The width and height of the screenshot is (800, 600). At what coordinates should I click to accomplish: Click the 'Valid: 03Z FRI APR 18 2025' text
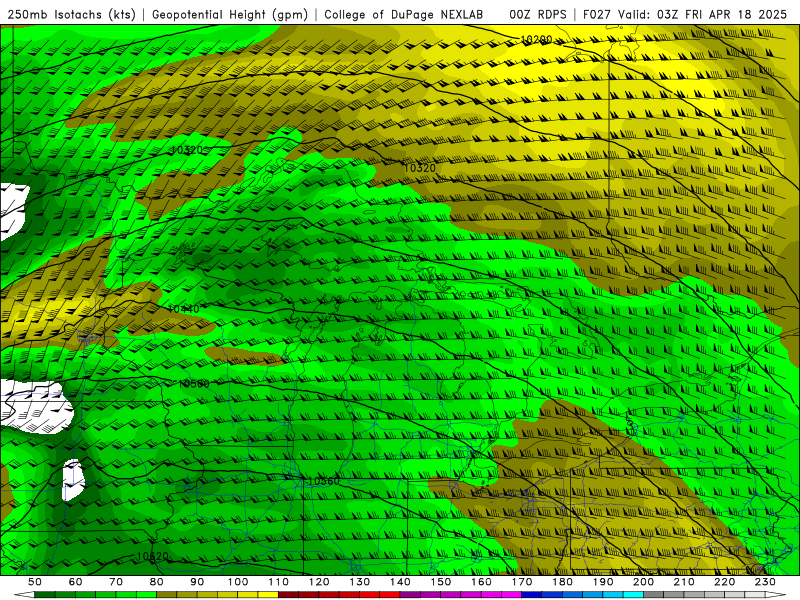pos(703,14)
